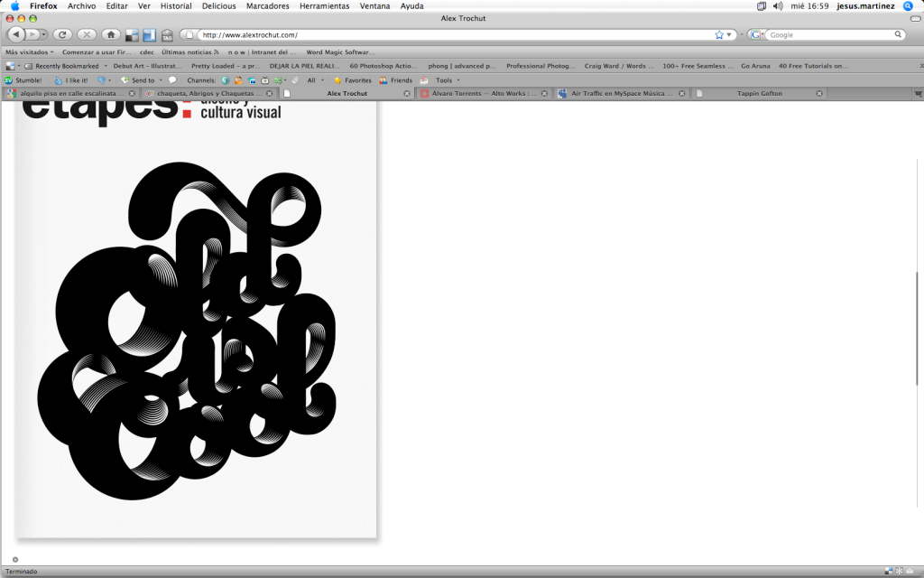Reload the current page
Viewport: 924px width, 578px height.
click(x=62, y=34)
